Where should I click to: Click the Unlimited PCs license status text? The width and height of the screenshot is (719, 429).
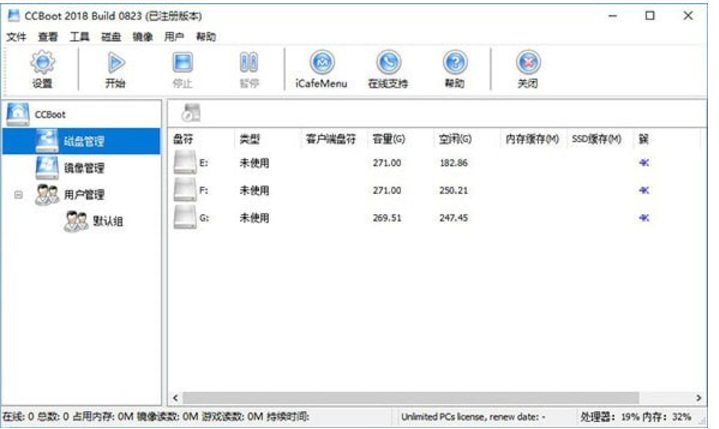click(473, 417)
